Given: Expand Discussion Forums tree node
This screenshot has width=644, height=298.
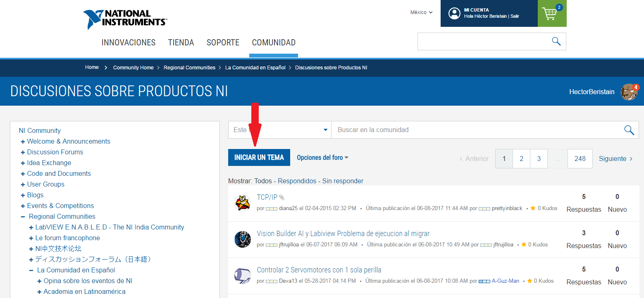Looking at the screenshot, I should pyautogui.click(x=23, y=152).
